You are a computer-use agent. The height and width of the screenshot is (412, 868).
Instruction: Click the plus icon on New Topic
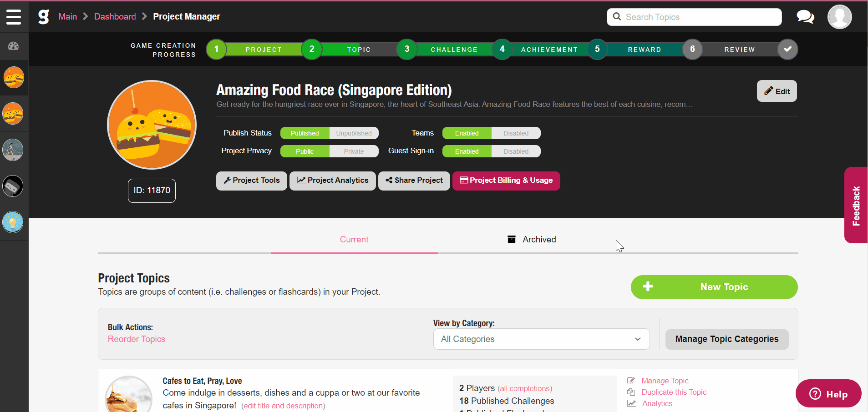[x=648, y=286]
